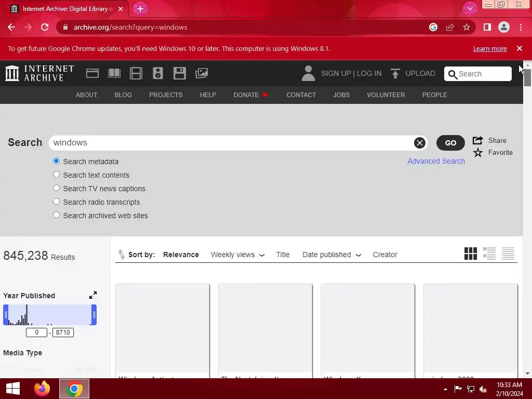Show hidden system tray icons
Screen dimensions: 532x399
pyautogui.click(x=445, y=389)
